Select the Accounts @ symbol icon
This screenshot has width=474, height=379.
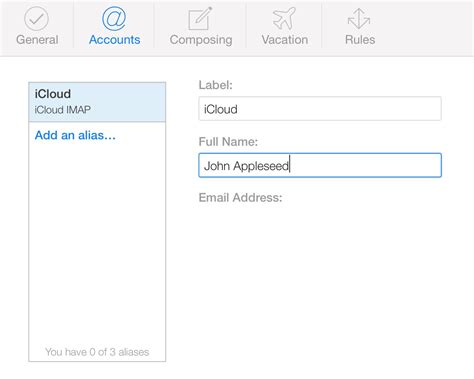tap(114, 19)
